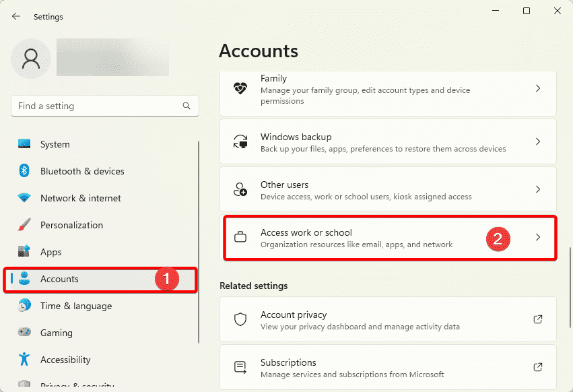The image size is (573, 392).
Task: Open Other users using its chevron
Action: [x=538, y=189]
